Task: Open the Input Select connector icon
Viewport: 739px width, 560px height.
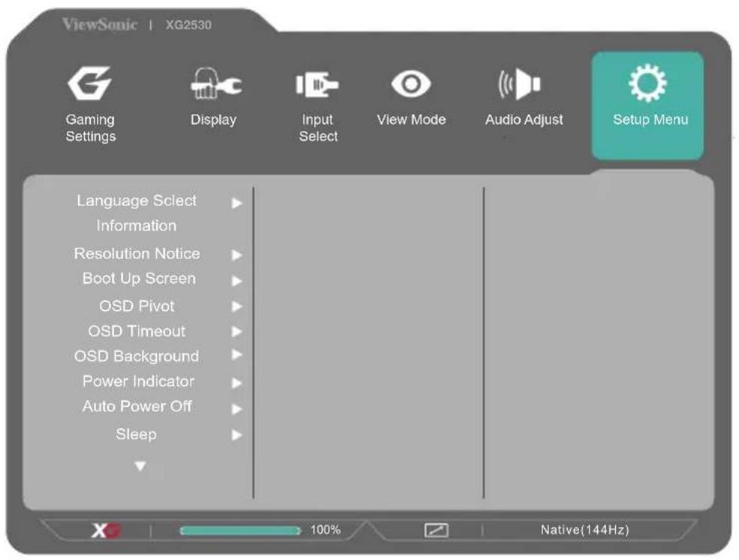Action: [317, 85]
